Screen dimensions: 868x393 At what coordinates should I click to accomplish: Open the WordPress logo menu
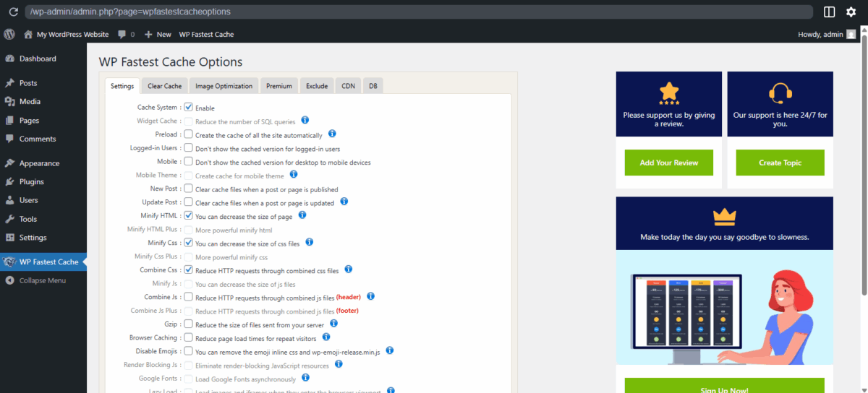[9, 34]
